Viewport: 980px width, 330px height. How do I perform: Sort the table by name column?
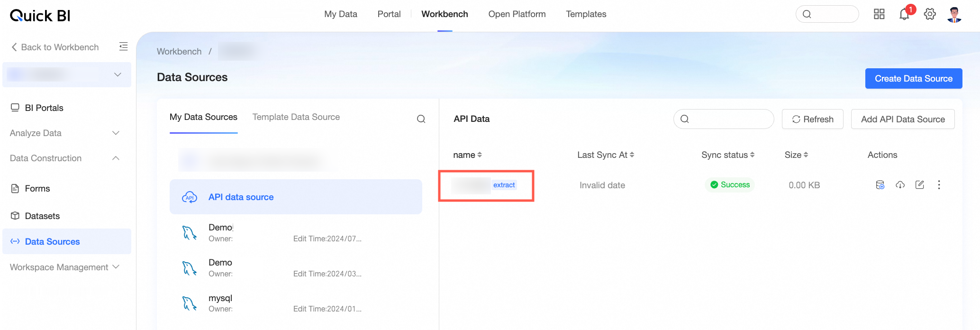tap(467, 155)
